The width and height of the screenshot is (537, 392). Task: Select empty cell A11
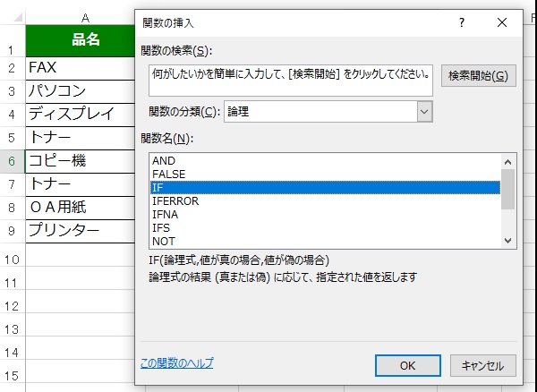[81, 278]
